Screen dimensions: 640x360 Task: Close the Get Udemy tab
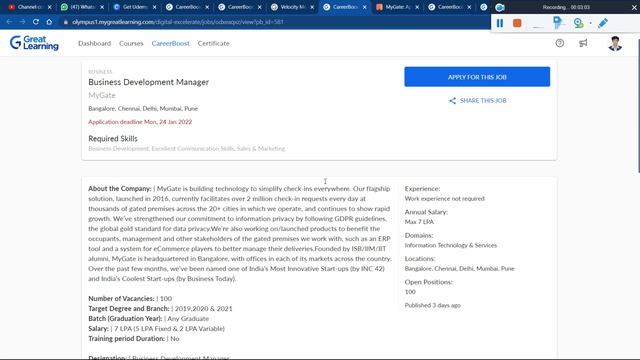[x=154, y=7]
